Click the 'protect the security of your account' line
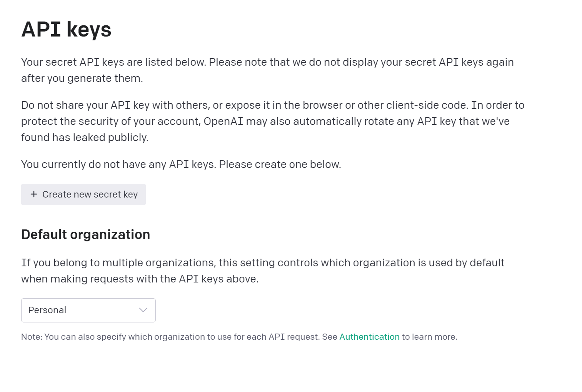582x392 pixels. 112,121
